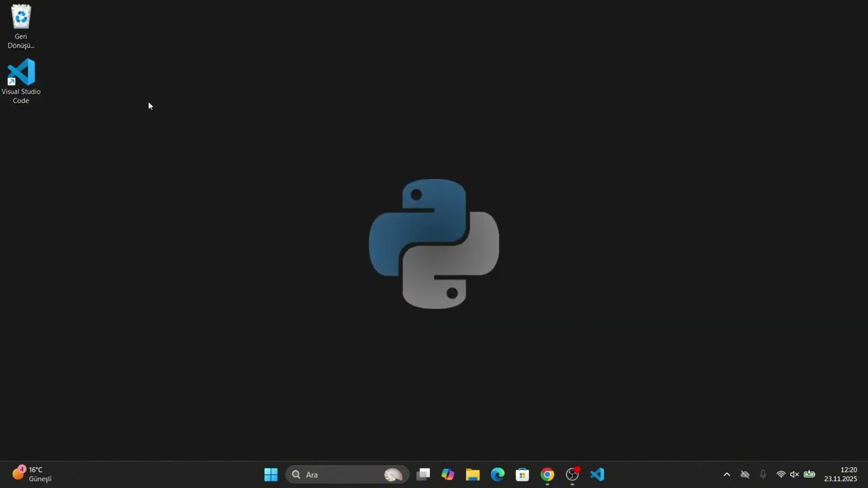Open Visual Studio Code from the taskbar
The height and width of the screenshot is (488, 868).
(x=597, y=474)
